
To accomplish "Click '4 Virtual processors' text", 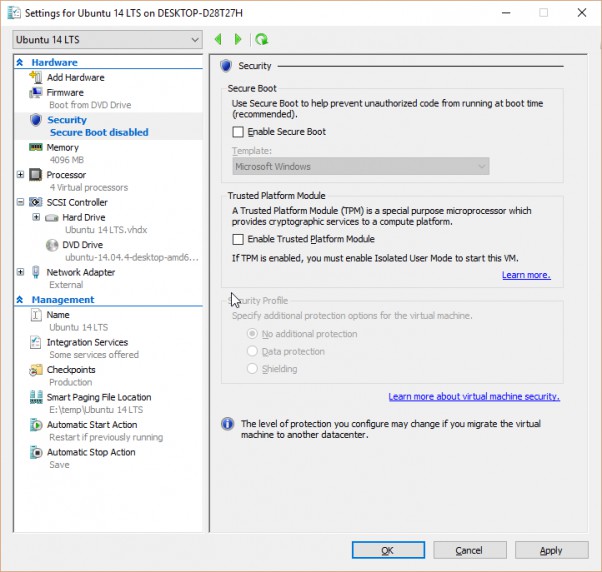I will pyautogui.click(x=89, y=188).
